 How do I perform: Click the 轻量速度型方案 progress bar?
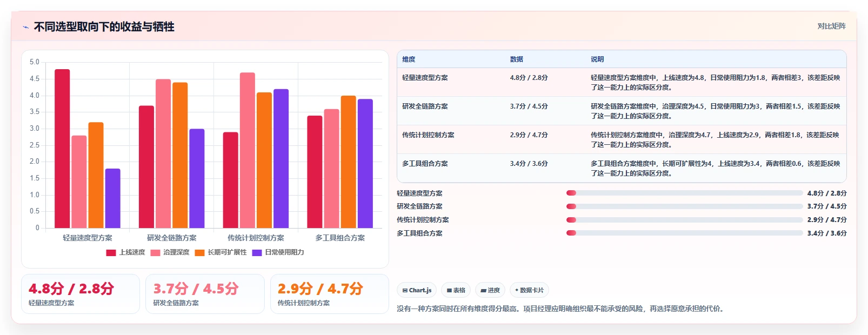684,193
